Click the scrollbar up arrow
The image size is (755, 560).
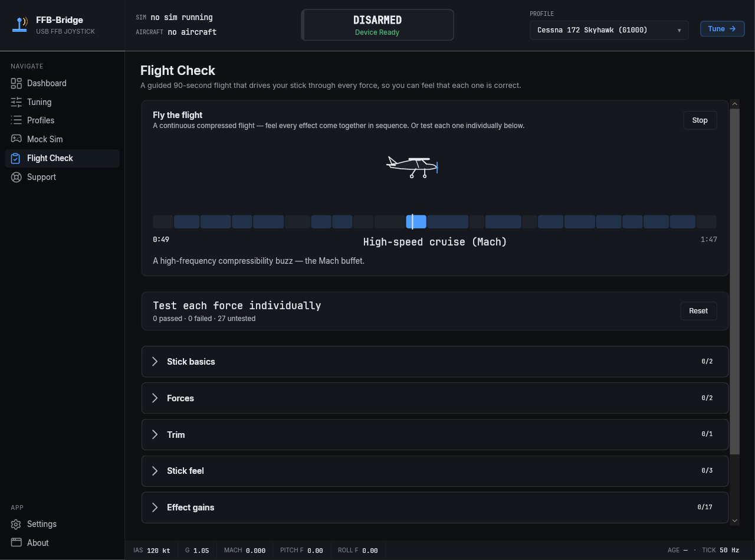pyautogui.click(x=735, y=104)
